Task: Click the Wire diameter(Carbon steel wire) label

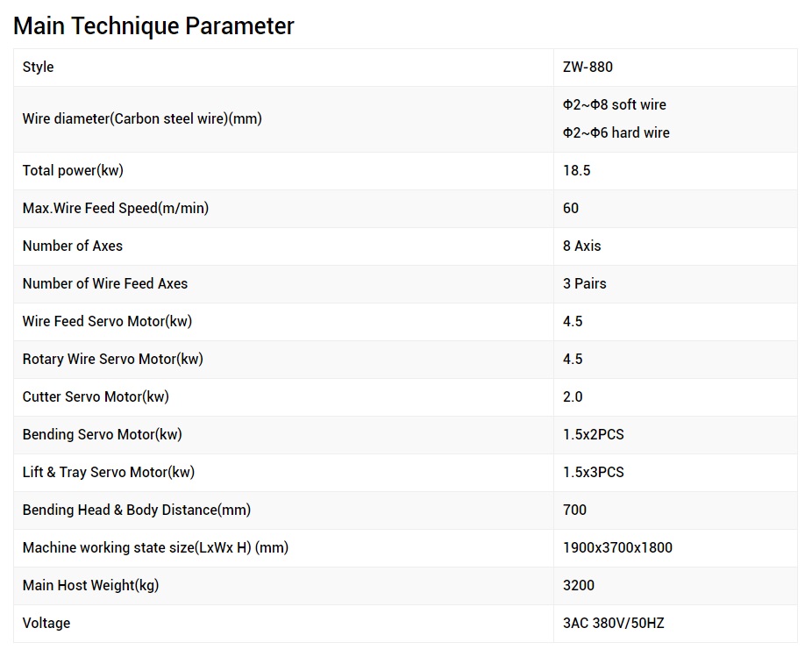Action: tap(142, 119)
